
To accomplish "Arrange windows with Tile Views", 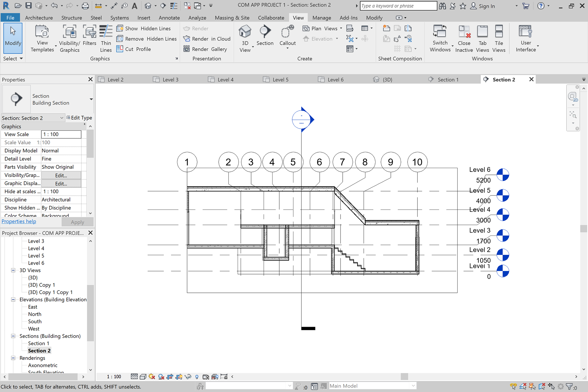I will click(x=499, y=39).
